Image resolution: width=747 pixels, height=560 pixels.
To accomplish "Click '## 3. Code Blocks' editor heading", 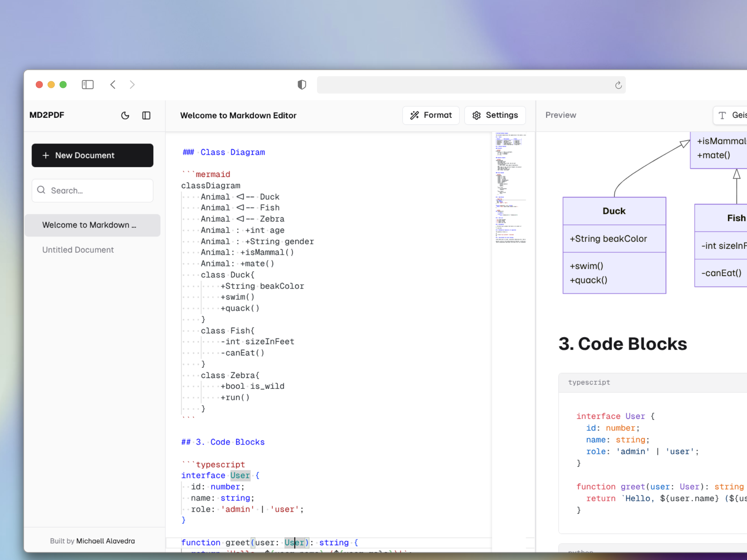I will pyautogui.click(x=223, y=442).
